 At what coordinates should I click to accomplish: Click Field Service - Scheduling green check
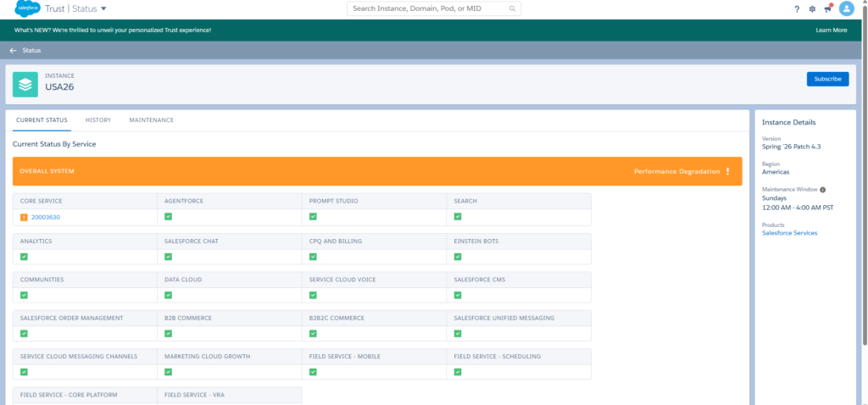click(458, 372)
